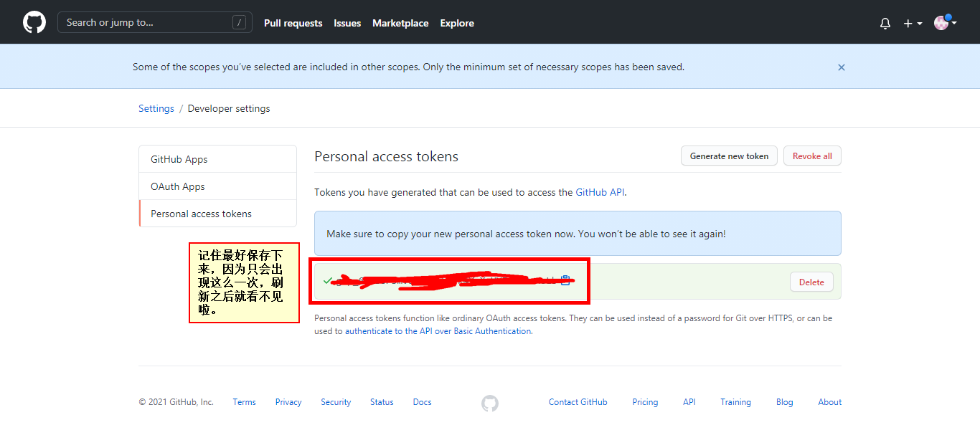
Task: Focus the Search or jump to field
Action: point(155,22)
